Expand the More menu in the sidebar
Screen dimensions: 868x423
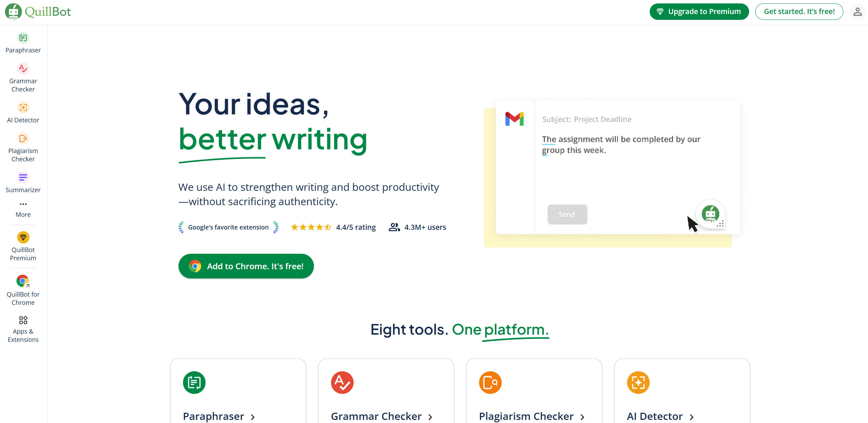tap(23, 204)
